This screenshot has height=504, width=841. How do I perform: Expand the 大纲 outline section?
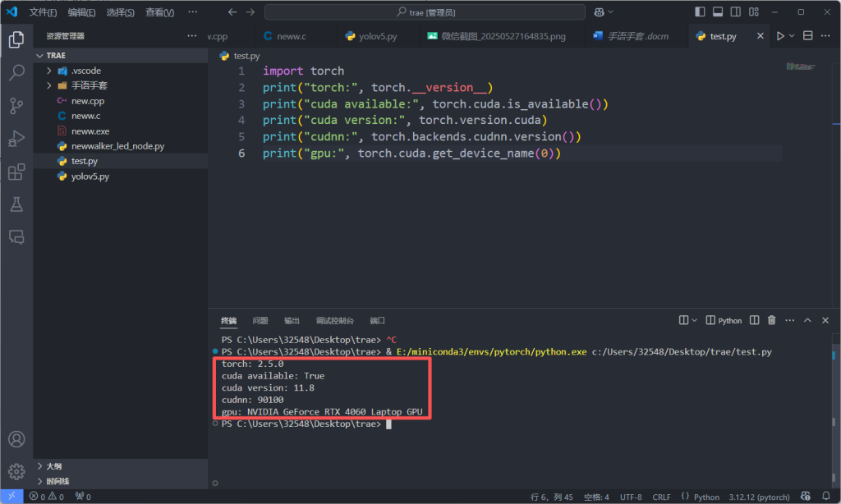tap(53, 466)
